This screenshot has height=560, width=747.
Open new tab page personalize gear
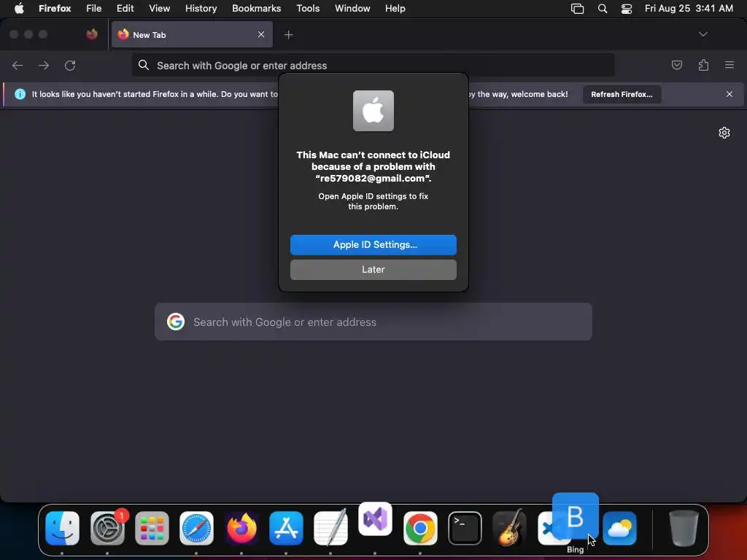(x=724, y=133)
